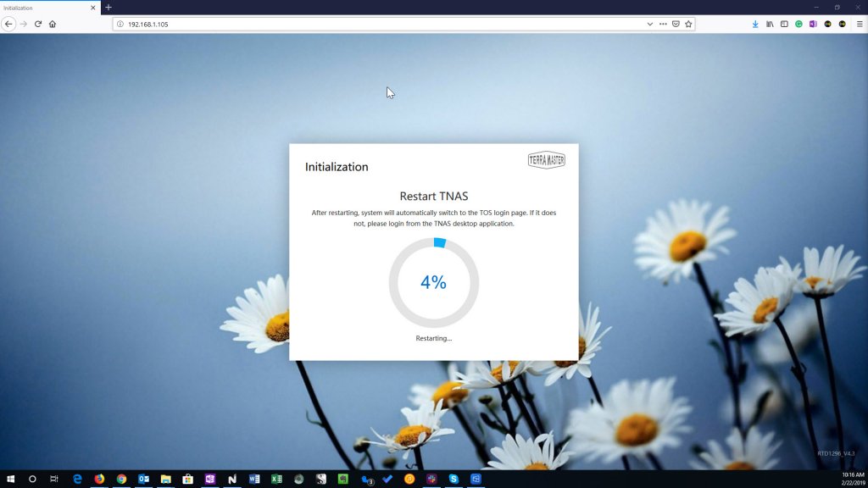This screenshot has width=868, height=488.
Task: Open the downloads panel
Action: click(x=755, y=25)
